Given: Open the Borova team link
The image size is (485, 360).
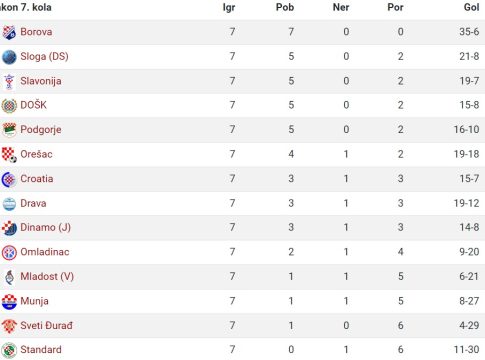Looking at the screenshot, I should [x=36, y=32].
